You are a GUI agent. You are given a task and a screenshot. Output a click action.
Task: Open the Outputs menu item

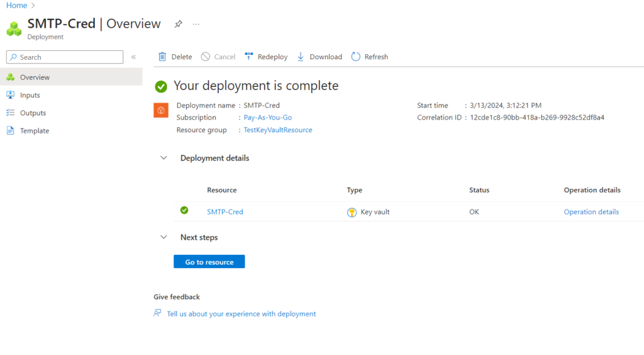point(33,113)
